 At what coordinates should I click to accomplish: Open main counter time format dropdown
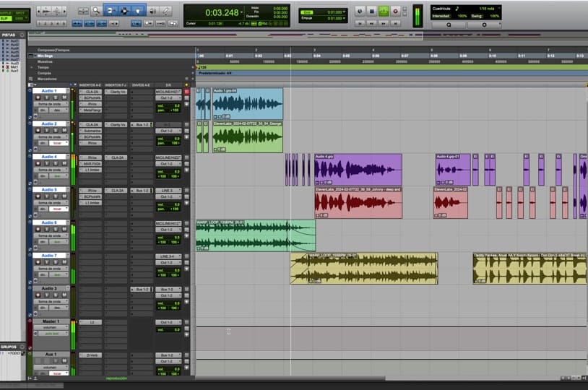241,13
